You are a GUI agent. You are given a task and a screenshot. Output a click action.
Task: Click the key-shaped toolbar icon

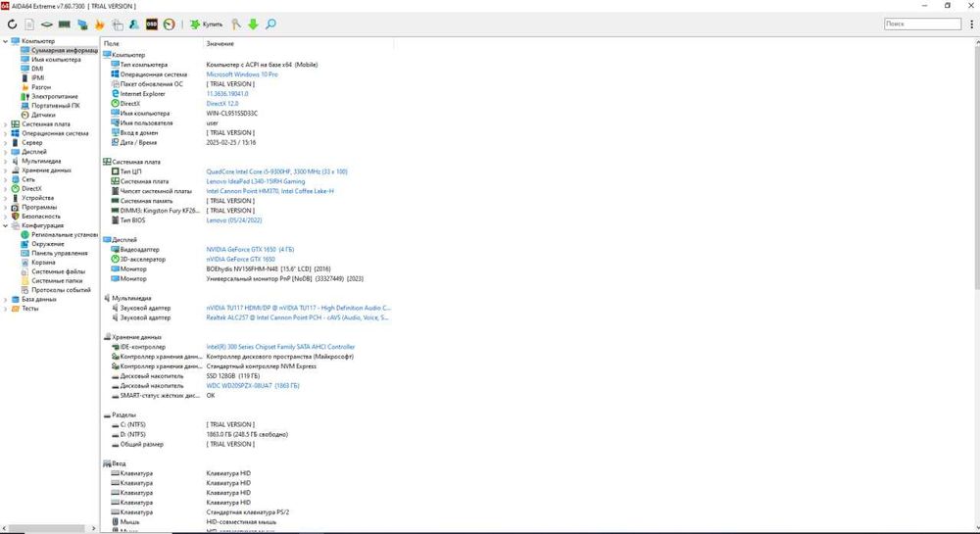[x=235, y=24]
